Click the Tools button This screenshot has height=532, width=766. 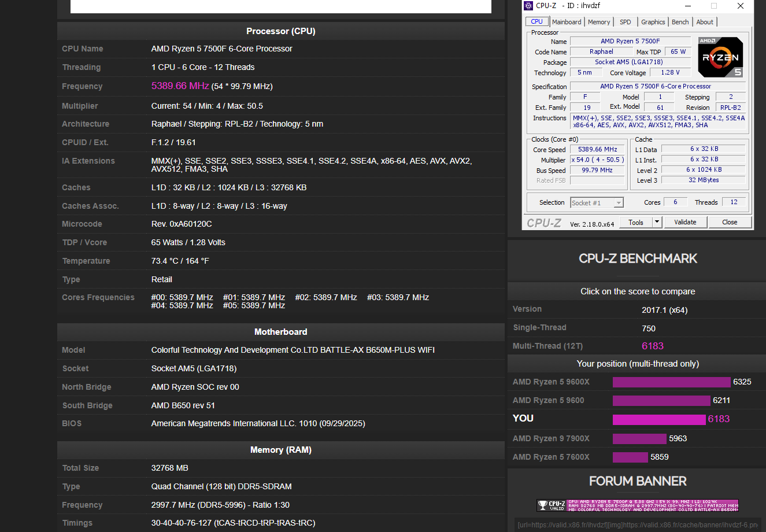click(636, 222)
